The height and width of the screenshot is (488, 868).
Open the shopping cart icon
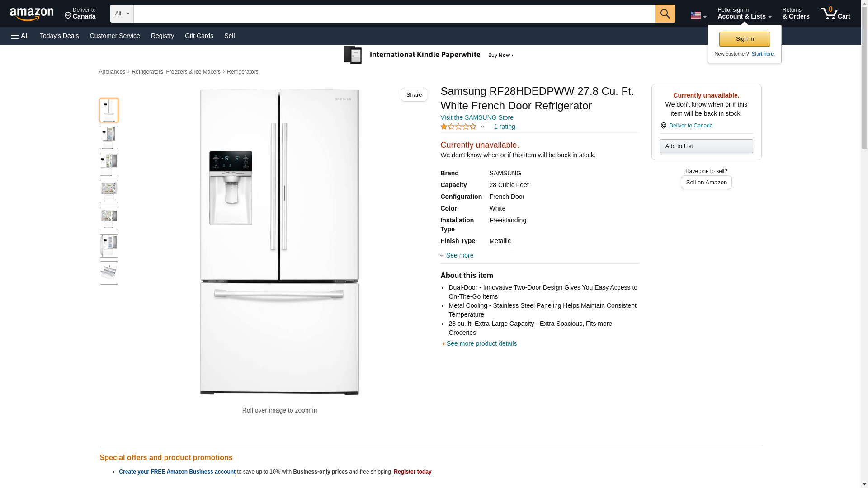coord(835,14)
